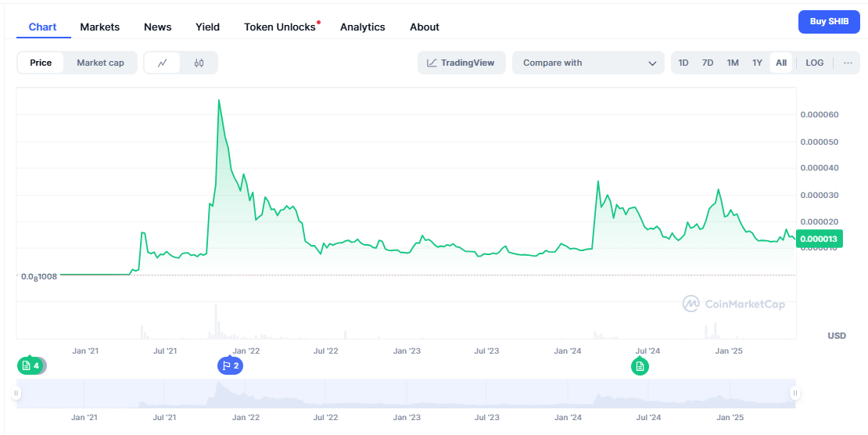Click the green document marker near Jul '24

pos(640,366)
